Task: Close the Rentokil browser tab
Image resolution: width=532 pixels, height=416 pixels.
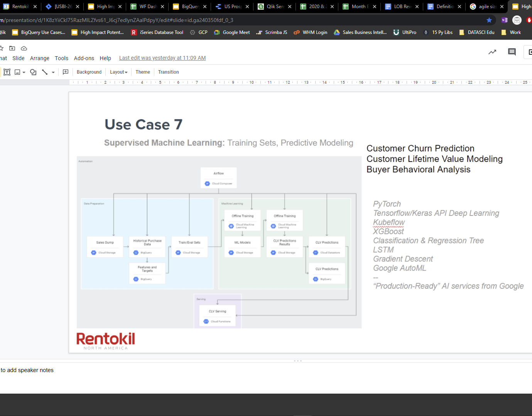Action: click(35, 7)
